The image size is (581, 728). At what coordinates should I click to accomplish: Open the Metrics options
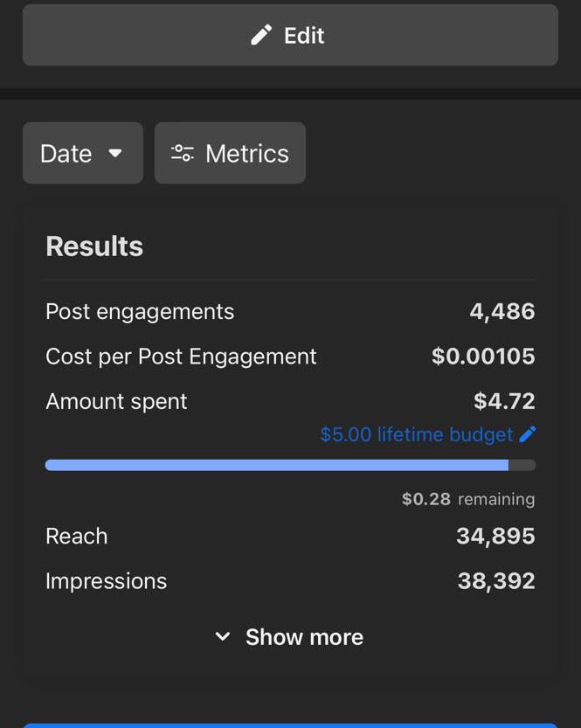pos(230,153)
